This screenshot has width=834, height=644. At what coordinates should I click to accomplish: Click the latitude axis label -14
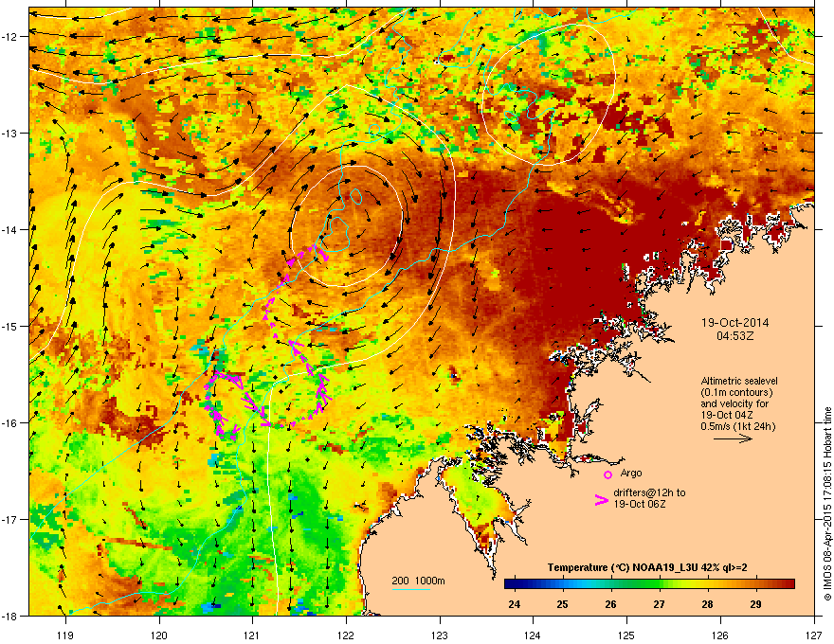click(9, 229)
